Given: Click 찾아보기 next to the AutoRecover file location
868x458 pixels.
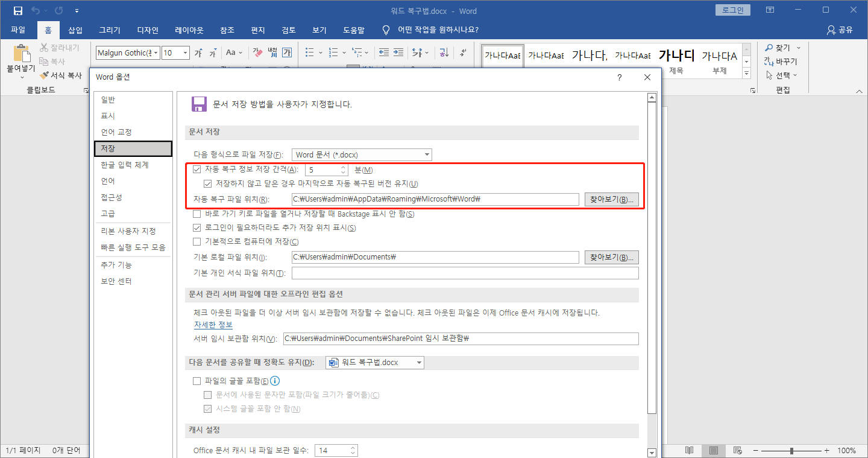Looking at the screenshot, I should (612, 199).
